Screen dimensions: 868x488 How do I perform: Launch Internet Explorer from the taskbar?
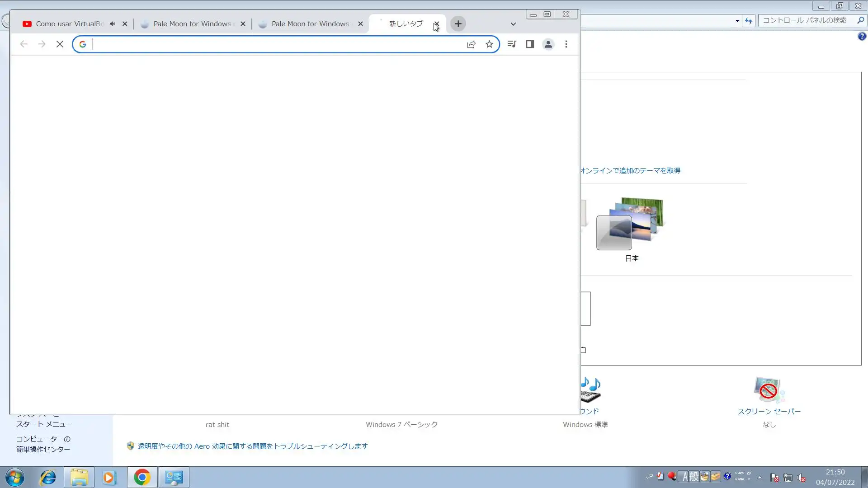coord(47,478)
